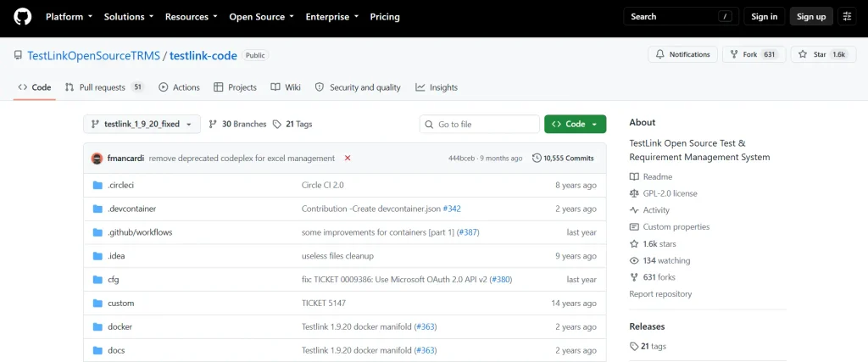Click the Fork 631 button

point(754,54)
